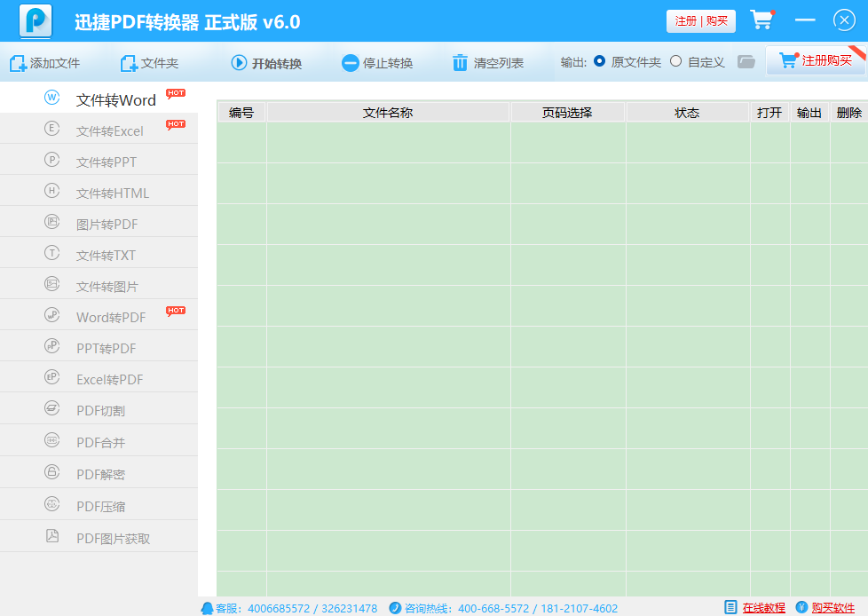This screenshot has height=616, width=868.
Task: Click the PDF解密 lock icon in sidebar
Action: tap(51, 473)
